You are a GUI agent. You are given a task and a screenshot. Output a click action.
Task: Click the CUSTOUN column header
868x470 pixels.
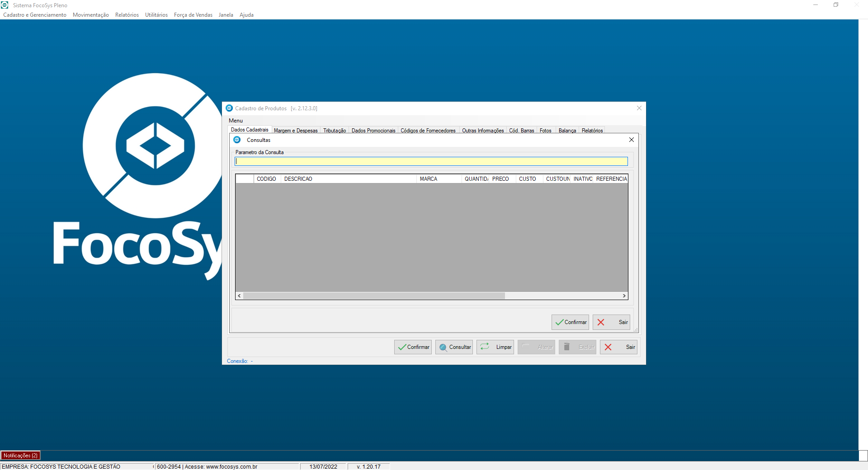point(557,179)
